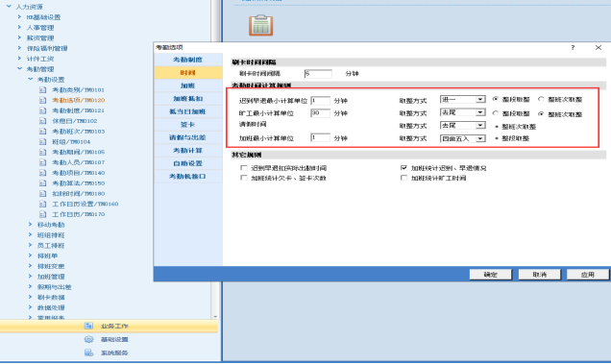Switch to 考勤制度 tab in dialog

(x=188, y=60)
